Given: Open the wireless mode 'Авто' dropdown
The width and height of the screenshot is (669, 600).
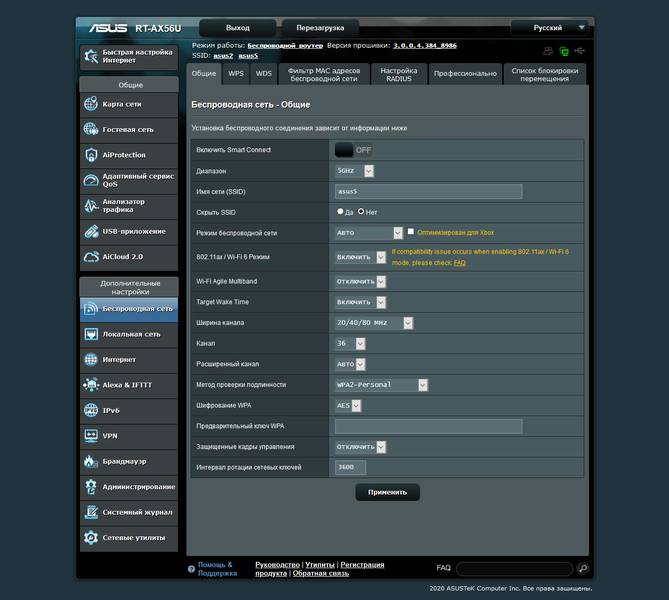Looking at the screenshot, I should pyautogui.click(x=369, y=233).
